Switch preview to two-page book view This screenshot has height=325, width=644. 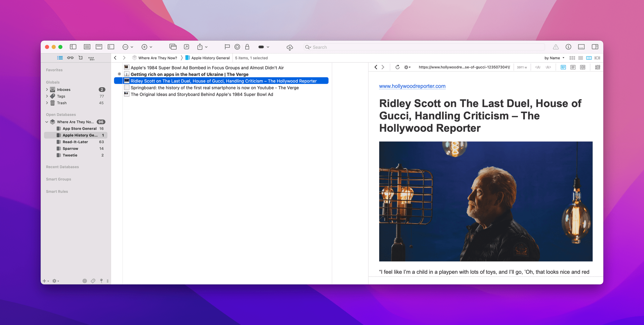pyautogui.click(x=583, y=67)
